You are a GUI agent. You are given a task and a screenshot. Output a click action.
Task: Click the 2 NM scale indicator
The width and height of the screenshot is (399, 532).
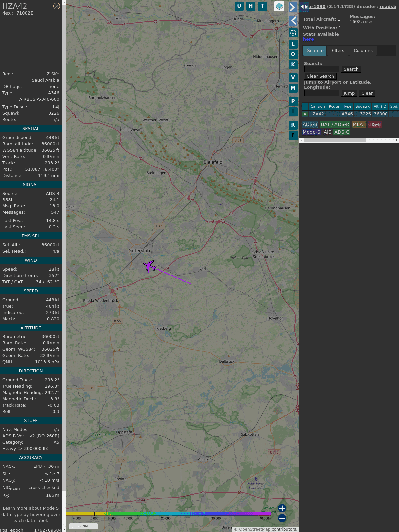click(x=84, y=526)
